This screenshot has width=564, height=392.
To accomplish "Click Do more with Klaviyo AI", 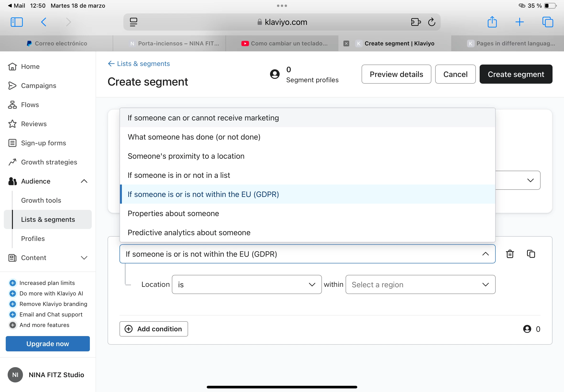I will pyautogui.click(x=51, y=294).
